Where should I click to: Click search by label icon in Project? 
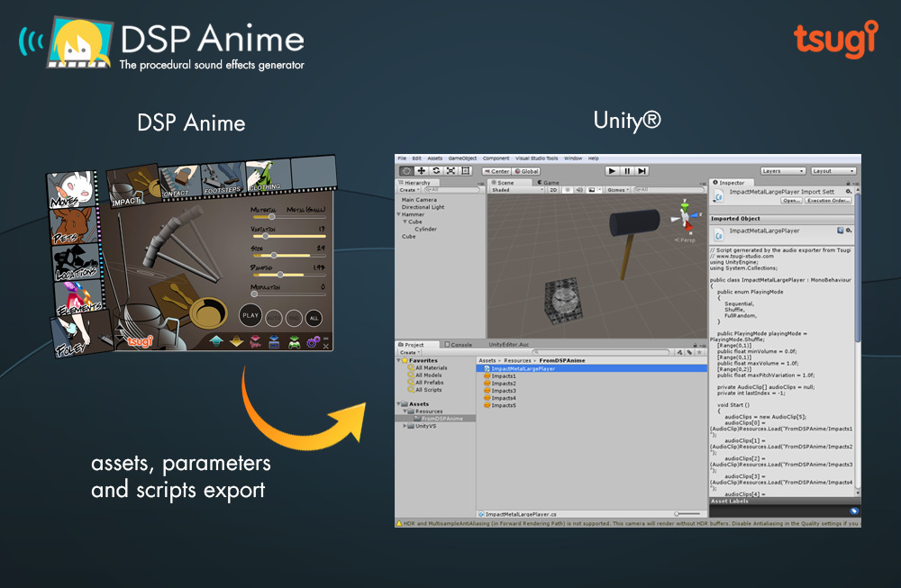click(x=689, y=353)
